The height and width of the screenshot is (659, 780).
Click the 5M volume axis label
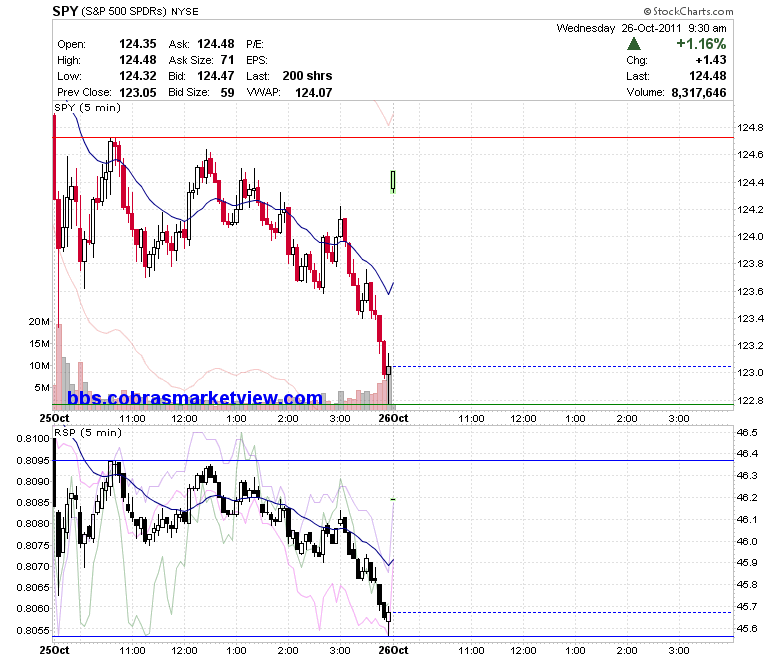42,387
